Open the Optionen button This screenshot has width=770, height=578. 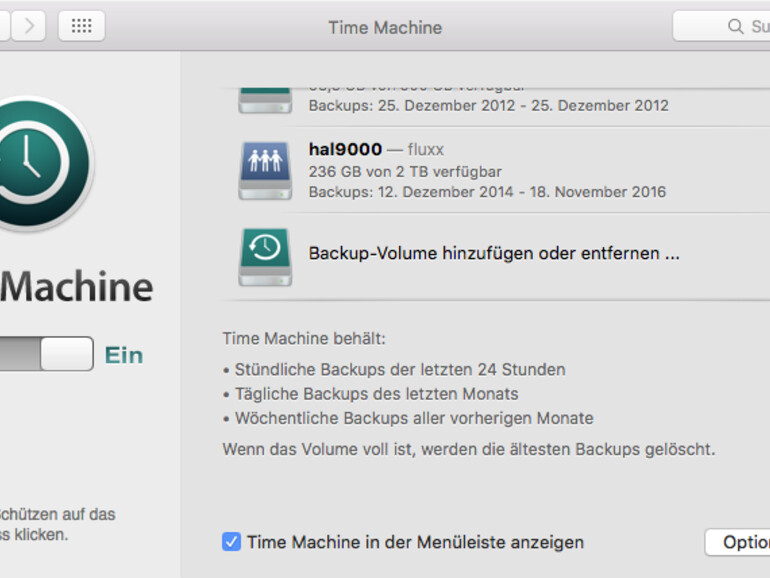click(x=738, y=542)
